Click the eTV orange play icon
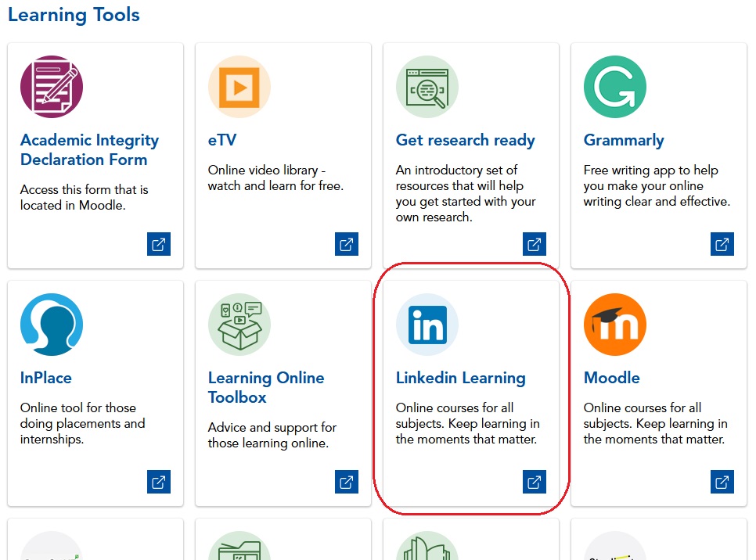Image resolution: width=756 pixels, height=560 pixels. point(239,87)
